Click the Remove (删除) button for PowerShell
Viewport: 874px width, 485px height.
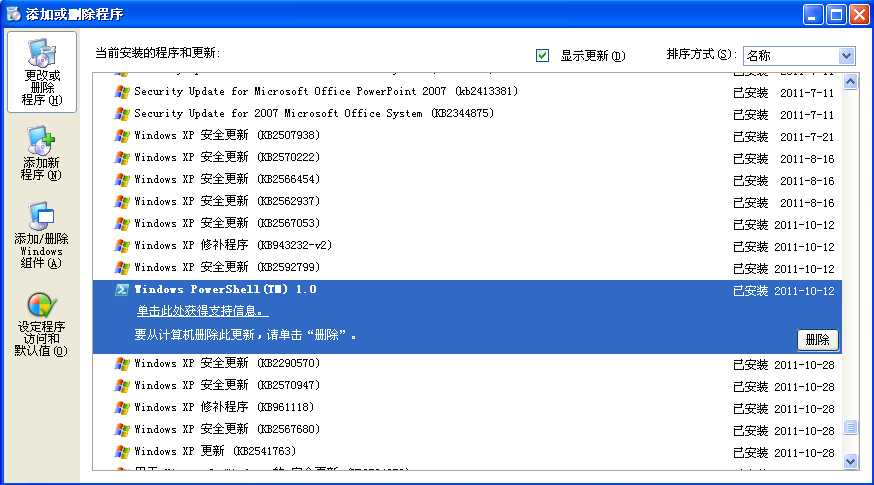(818, 340)
